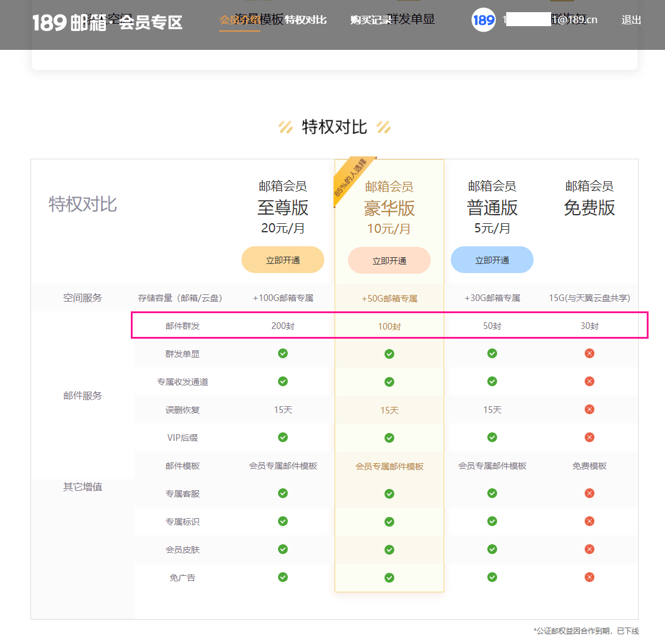Open the 特权对比 tab in the header
Screen dimensions: 665x644
click(306, 20)
